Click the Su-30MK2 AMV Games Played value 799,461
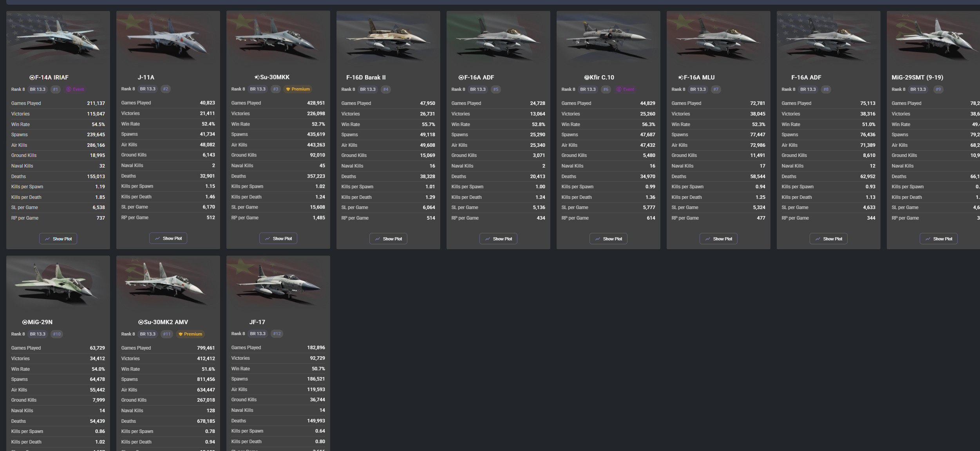 [x=206, y=348]
